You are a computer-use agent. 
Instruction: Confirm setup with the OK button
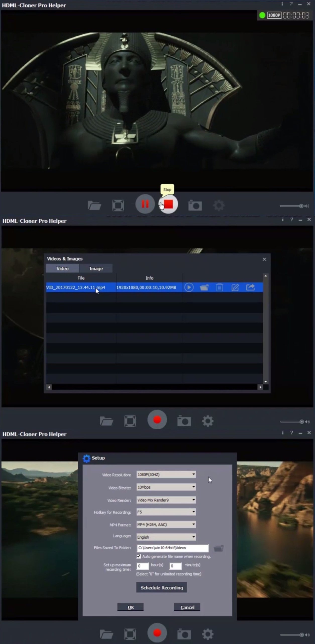(131, 607)
